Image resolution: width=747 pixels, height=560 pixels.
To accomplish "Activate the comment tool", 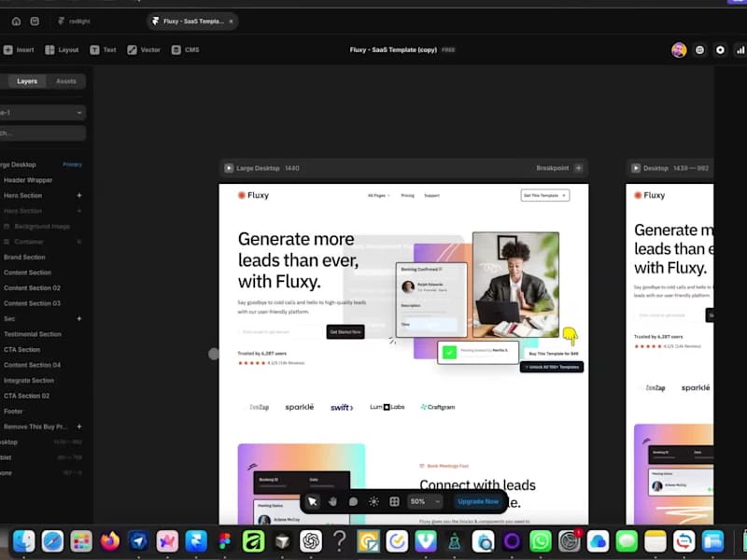I will click(353, 501).
